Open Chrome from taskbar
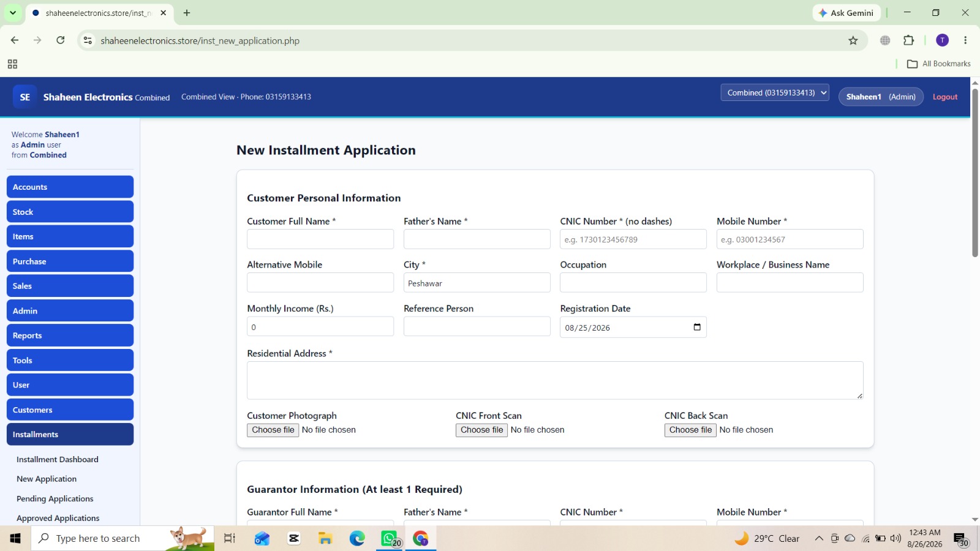Viewport: 980px width, 551px height. tap(421, 538)
